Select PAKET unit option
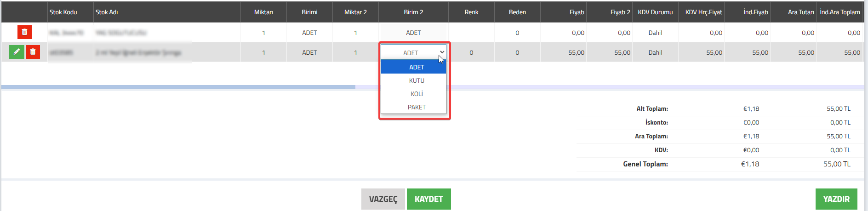This screenshot has height=211, width=868. point(413,107)
